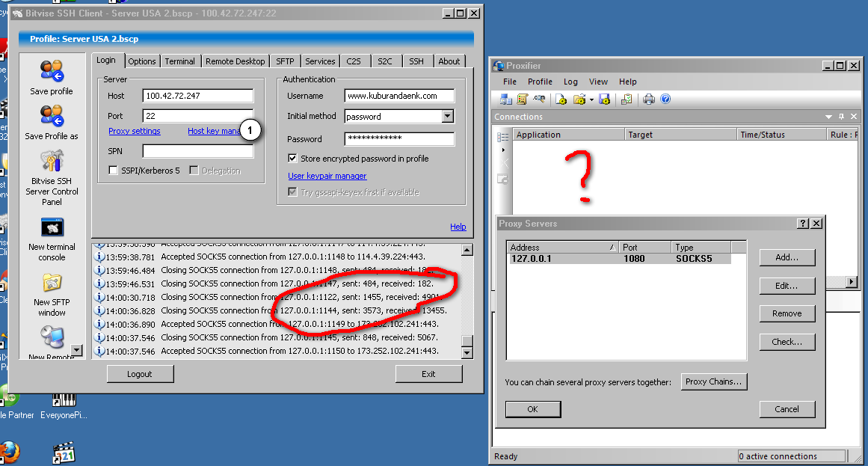Toggle Store encrypted password in profile

pyautogui.click(x=292, y=159)
